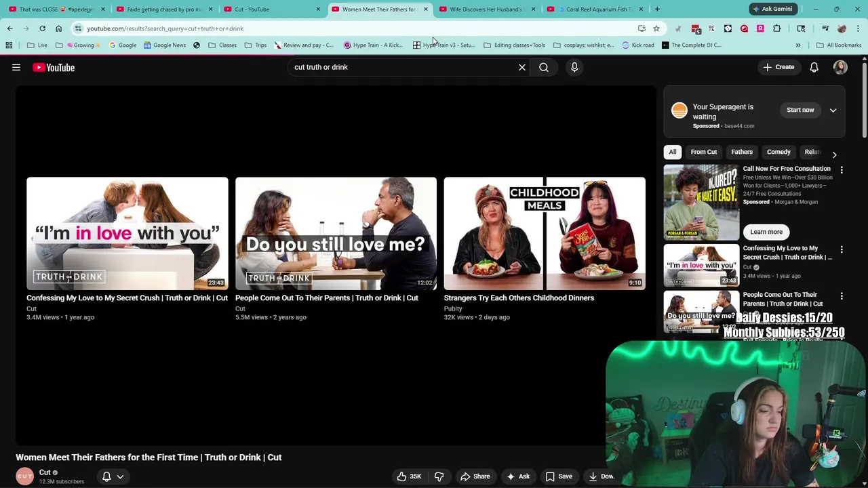
Task: Close the 'Wife Discovers Her Husband's' tab
Action: 533,9
